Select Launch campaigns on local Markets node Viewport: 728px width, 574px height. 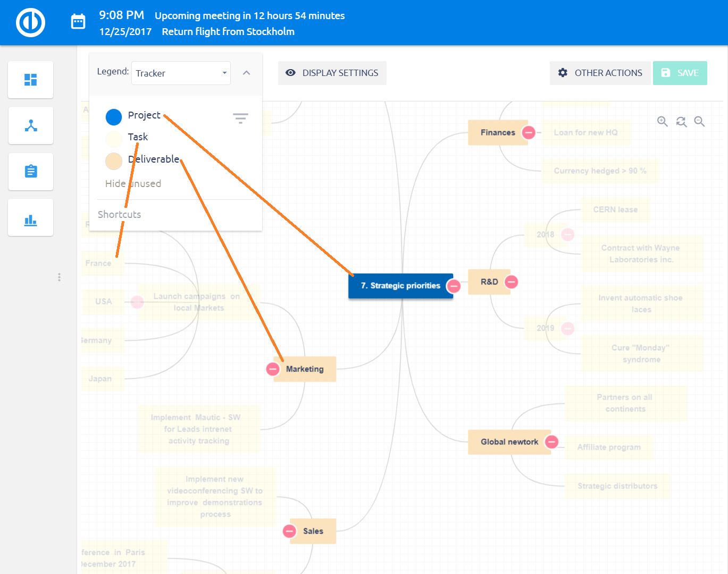pyautogui.click(x=199, y=302)
